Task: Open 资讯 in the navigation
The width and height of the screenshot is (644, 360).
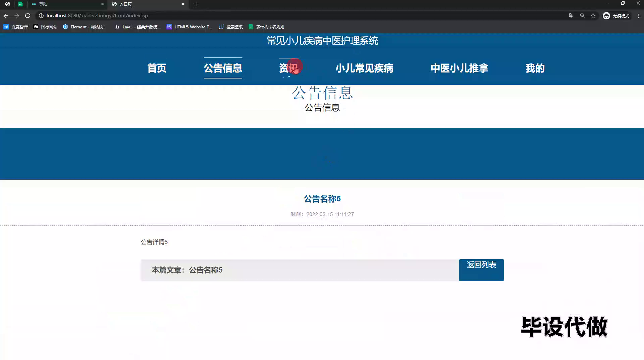Action: point(288,68)
